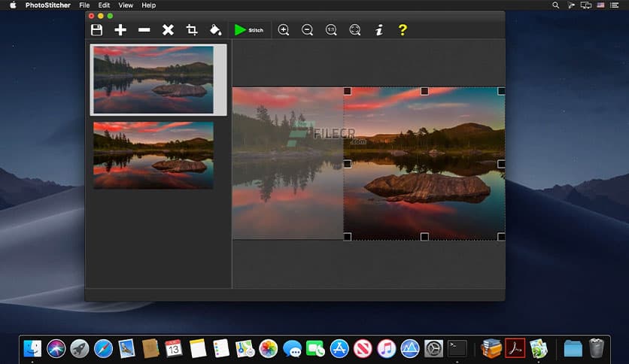
Task: Select the Crop tool
Action: tap(192, 30)
